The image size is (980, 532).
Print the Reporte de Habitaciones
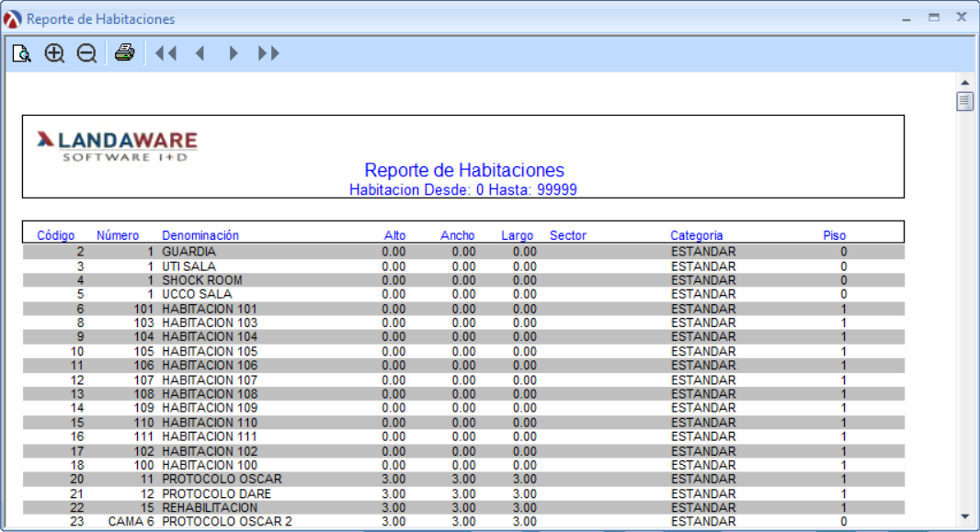pyautogui.click(x=124, y=53)
